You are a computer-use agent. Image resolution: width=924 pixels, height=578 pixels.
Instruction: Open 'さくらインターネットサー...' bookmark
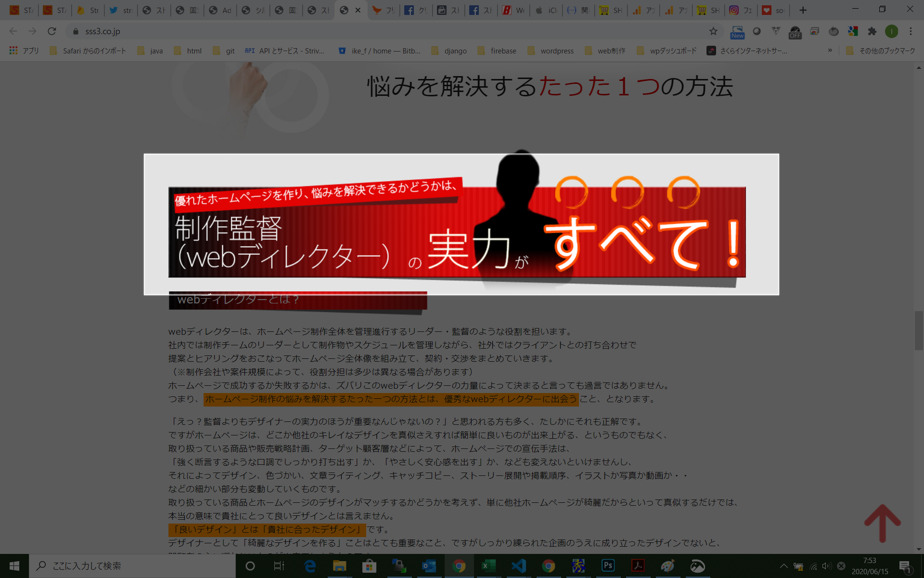tap(747, 51)
